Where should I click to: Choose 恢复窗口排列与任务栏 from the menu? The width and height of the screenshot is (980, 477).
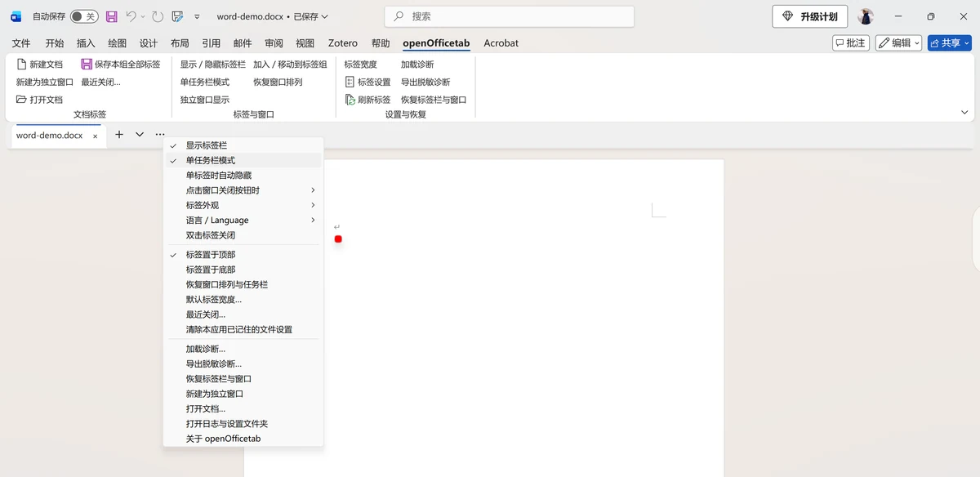point(243,284)
